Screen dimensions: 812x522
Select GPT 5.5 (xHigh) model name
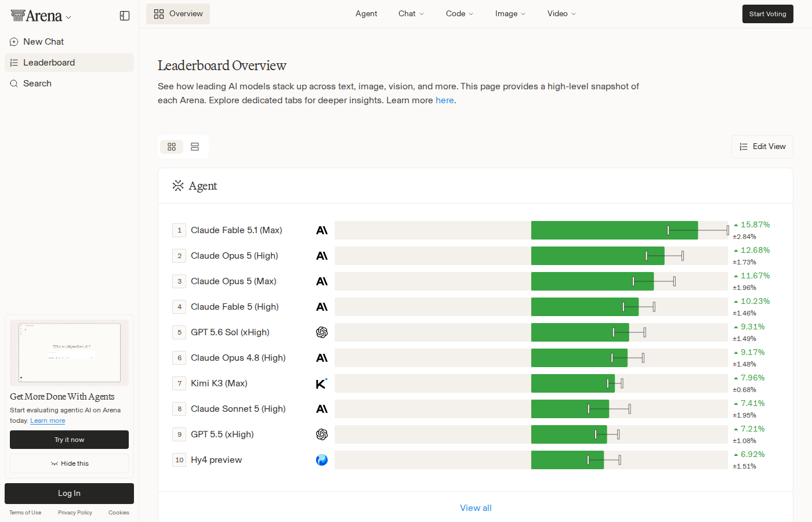click(x=222, y=434)
